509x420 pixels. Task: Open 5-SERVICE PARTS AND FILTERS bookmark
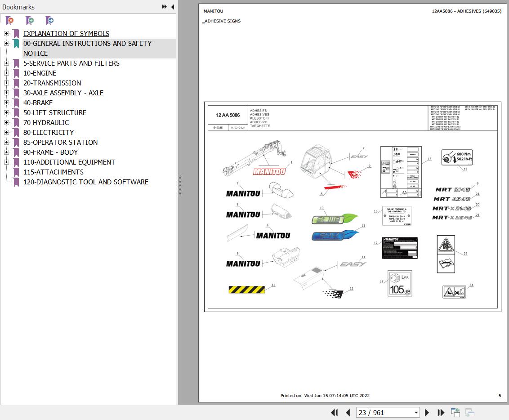click(x=71, y=63)
